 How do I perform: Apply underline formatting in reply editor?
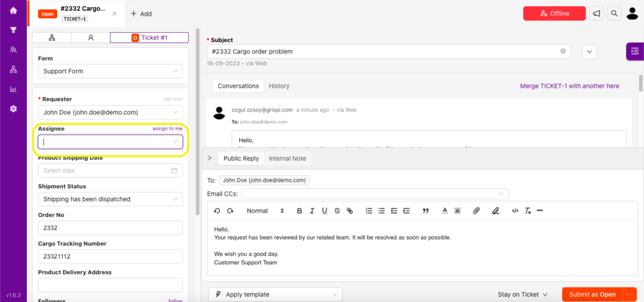pos(325,211)
